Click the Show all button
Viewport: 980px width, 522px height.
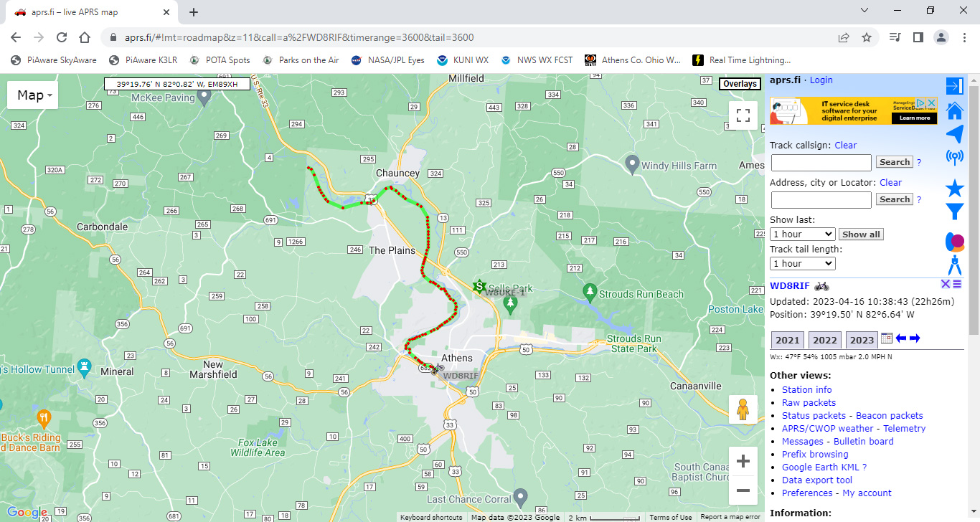[860, 234]
